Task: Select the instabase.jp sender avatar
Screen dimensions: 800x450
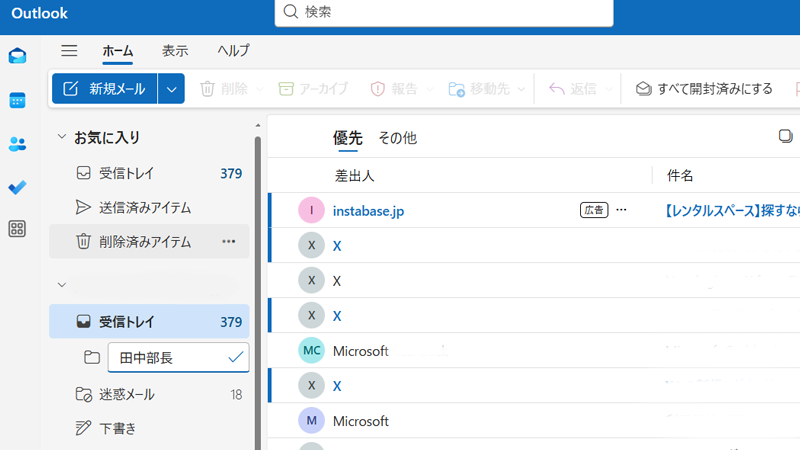Action: (311, 210)
